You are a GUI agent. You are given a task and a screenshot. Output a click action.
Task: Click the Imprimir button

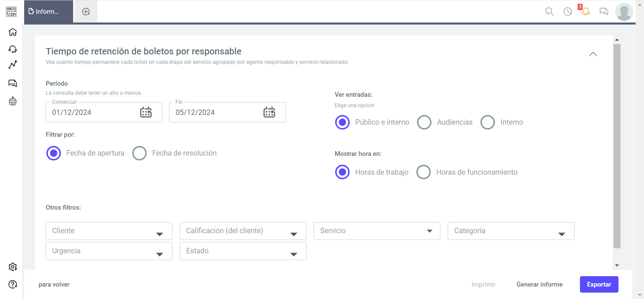point(483,285)
